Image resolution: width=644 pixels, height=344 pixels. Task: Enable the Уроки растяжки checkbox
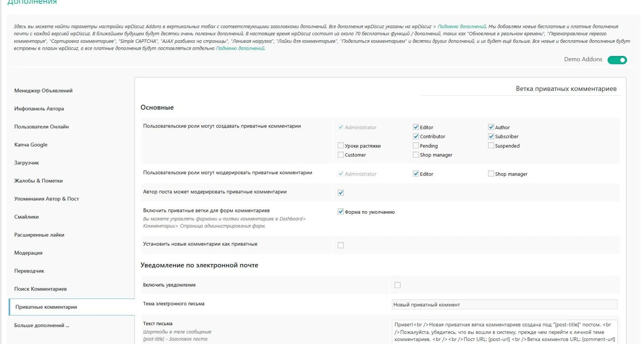341,145
